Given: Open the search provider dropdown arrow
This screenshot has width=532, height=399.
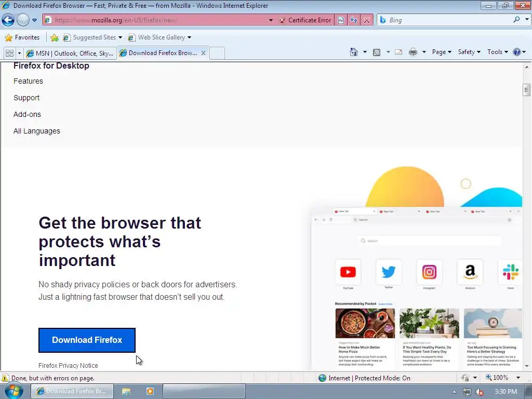Looking at the screenshot, I should (527, 20).
